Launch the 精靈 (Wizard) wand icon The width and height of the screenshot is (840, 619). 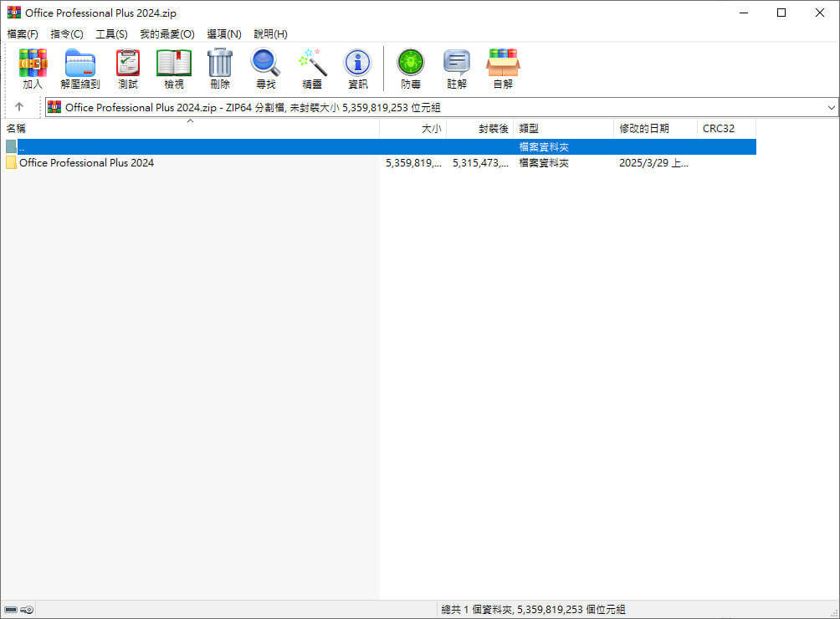(312, 69)
